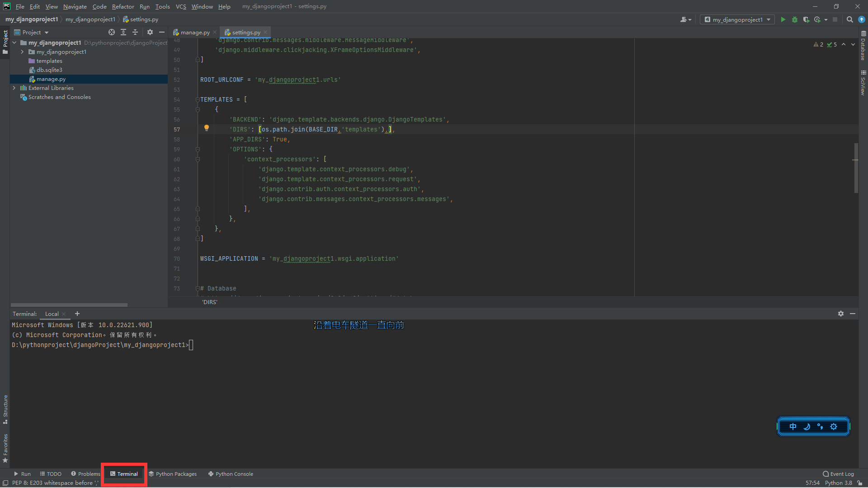Expand the my_djangoproject1 subfolder
This screenshot has height=488, width=868.
click(x=22, y=52)
